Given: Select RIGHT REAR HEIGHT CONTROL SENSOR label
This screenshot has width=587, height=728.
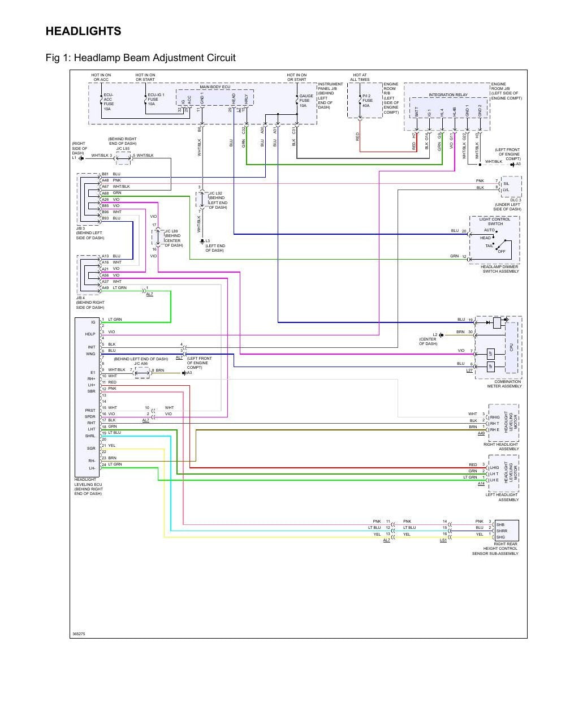Looking at the screenshot, I should [495, 549].
